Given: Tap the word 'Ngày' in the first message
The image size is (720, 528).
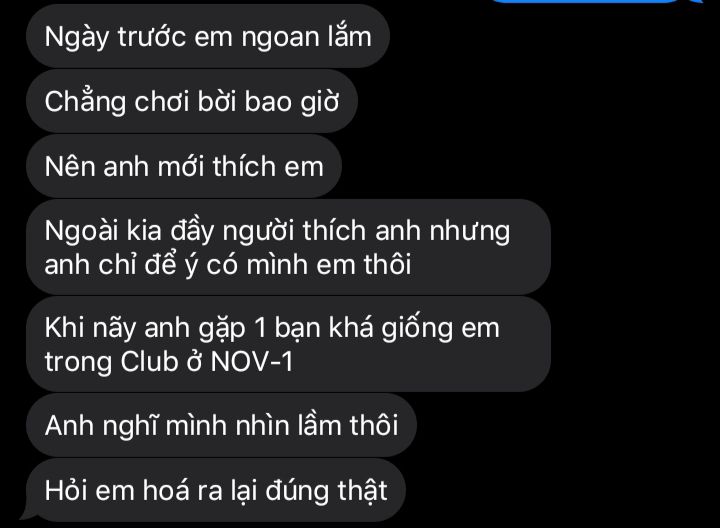Looking at the screenshot, I should 77,37.
